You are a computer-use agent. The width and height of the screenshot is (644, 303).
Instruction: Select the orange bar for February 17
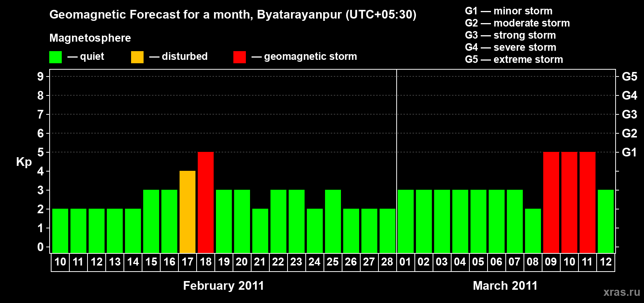point(188,212)
